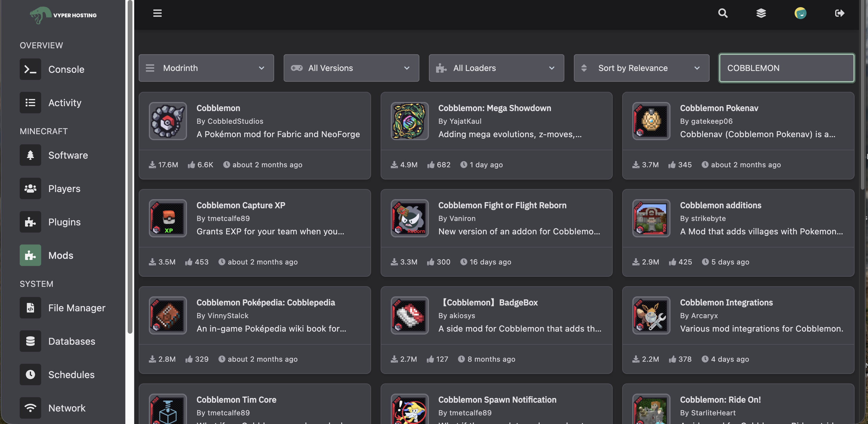Click the logout arrow icon
Screen dimensions: 868x424
839,13
